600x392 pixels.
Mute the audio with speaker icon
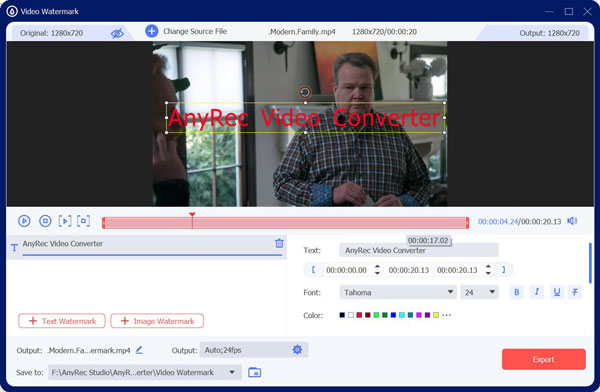tap(572, 221)
